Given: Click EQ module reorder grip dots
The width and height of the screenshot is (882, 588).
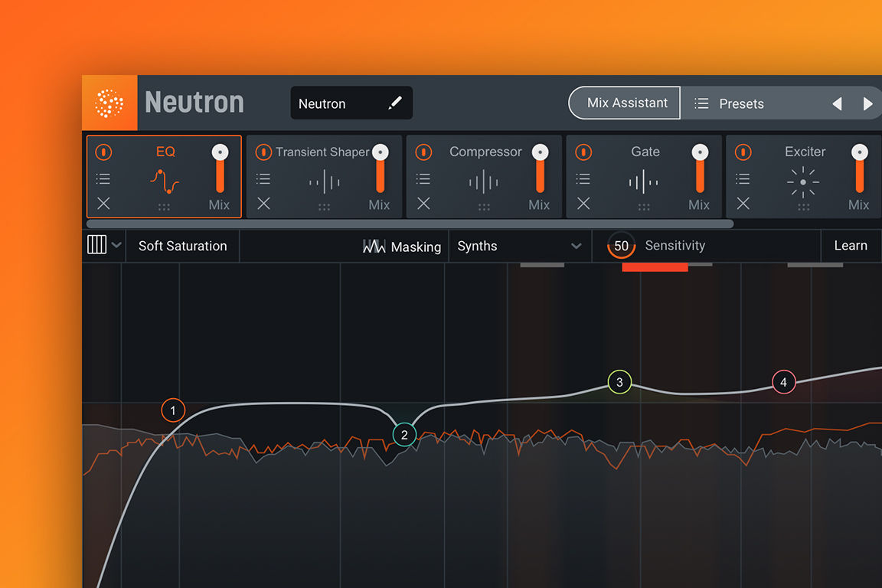Looking at the screenshot, I should point(164,207).
